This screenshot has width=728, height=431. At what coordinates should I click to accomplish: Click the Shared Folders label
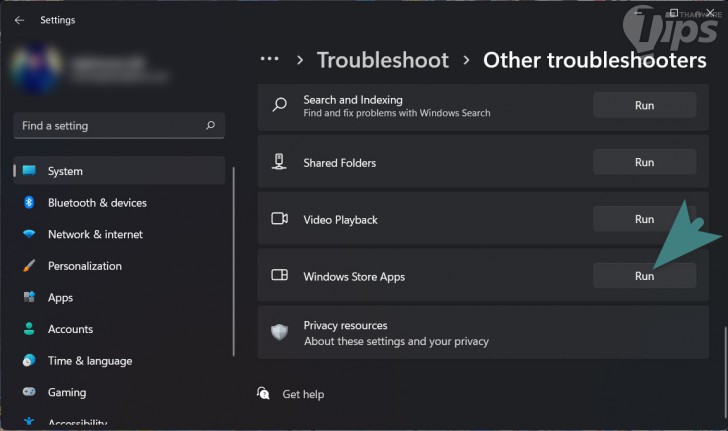click(339, 163)
